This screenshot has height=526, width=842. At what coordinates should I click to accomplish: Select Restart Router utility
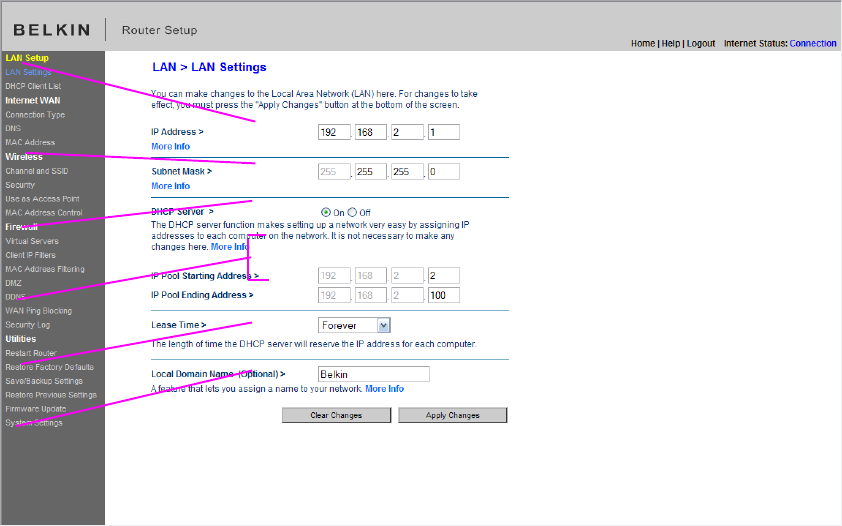(31, 353)
